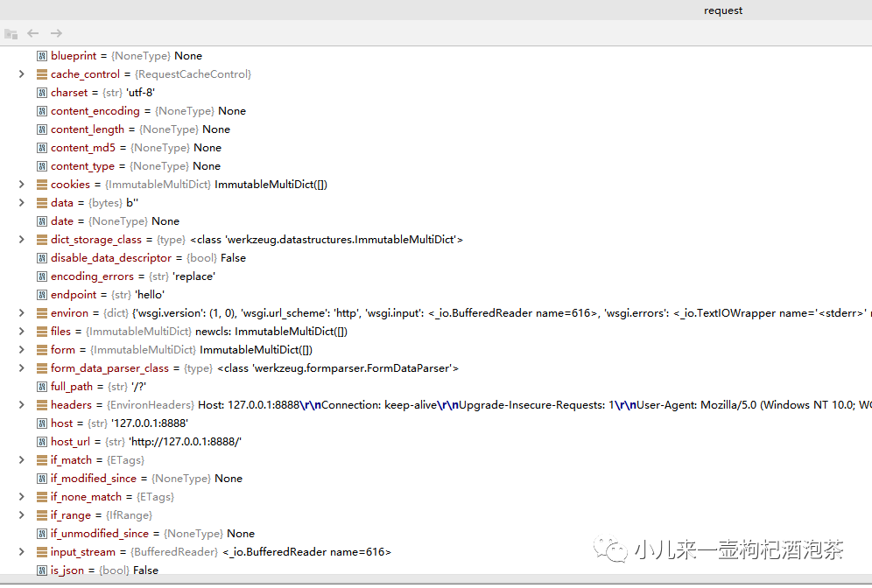Click the disable_data_descriptor field icon
This screenshot has width=872, height=588.
pyautogui.click(x=42, y=257)
